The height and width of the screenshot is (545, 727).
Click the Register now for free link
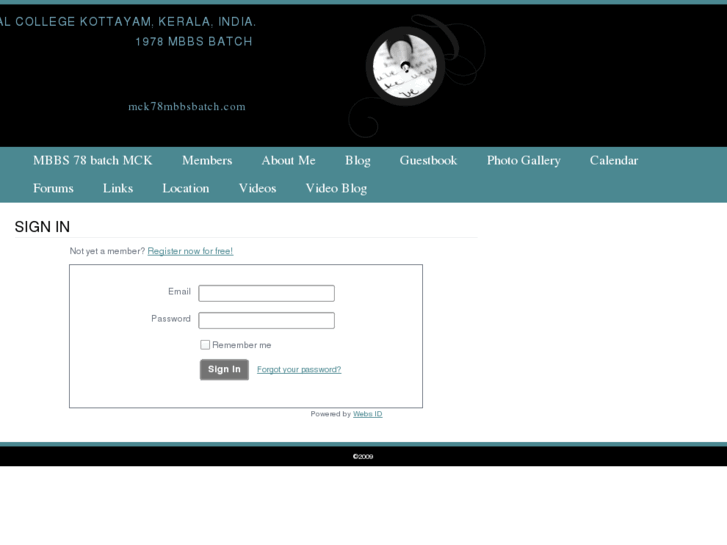190,251
